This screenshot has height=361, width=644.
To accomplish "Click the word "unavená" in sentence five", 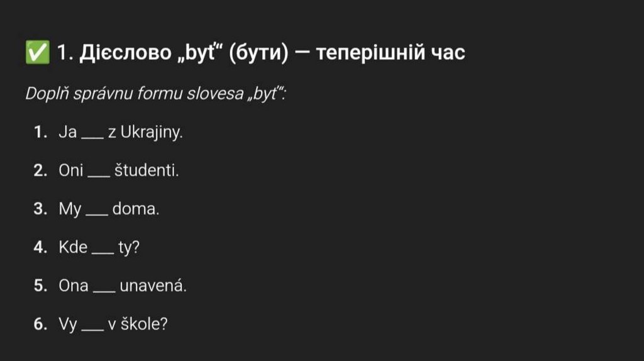I will (153, 286).
